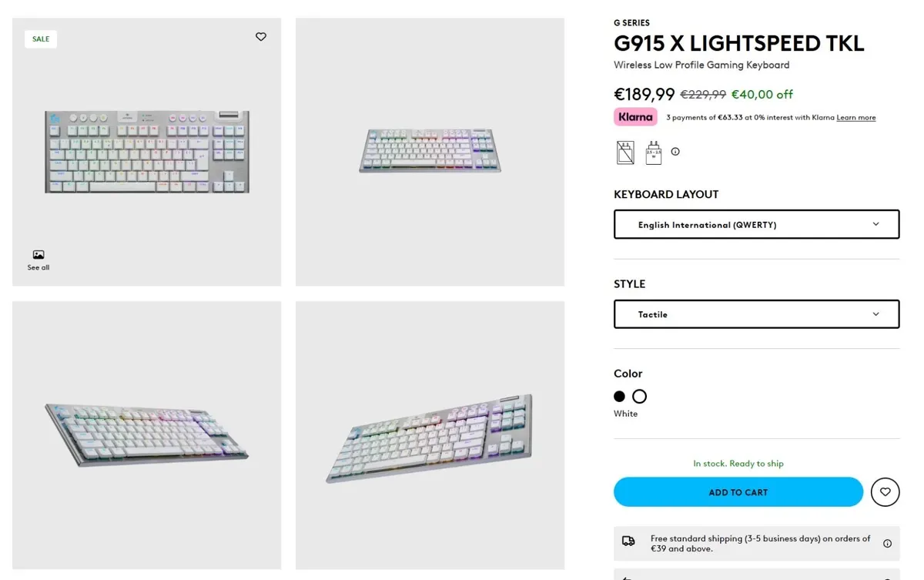
Task: Select the White color option
Action: 639,396
